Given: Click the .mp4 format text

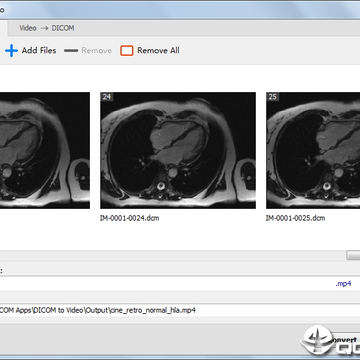Looking at the screenshot, I should [343, 284].
